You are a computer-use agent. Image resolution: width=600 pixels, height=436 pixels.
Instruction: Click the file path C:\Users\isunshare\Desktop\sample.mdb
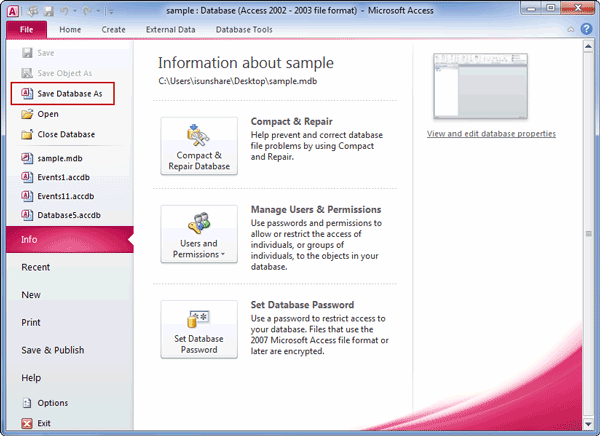238,81
